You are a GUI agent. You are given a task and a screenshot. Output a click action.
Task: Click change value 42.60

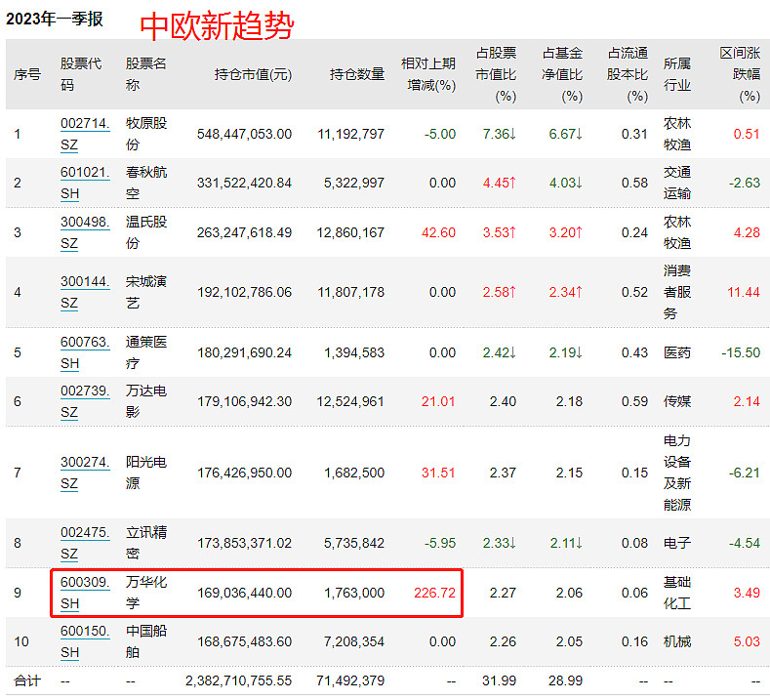click(438, 232)
